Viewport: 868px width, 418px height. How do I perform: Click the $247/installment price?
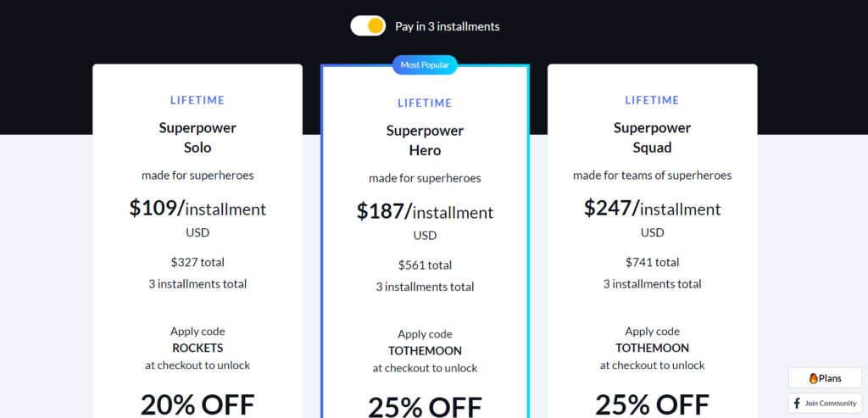(x=652, y=209)
